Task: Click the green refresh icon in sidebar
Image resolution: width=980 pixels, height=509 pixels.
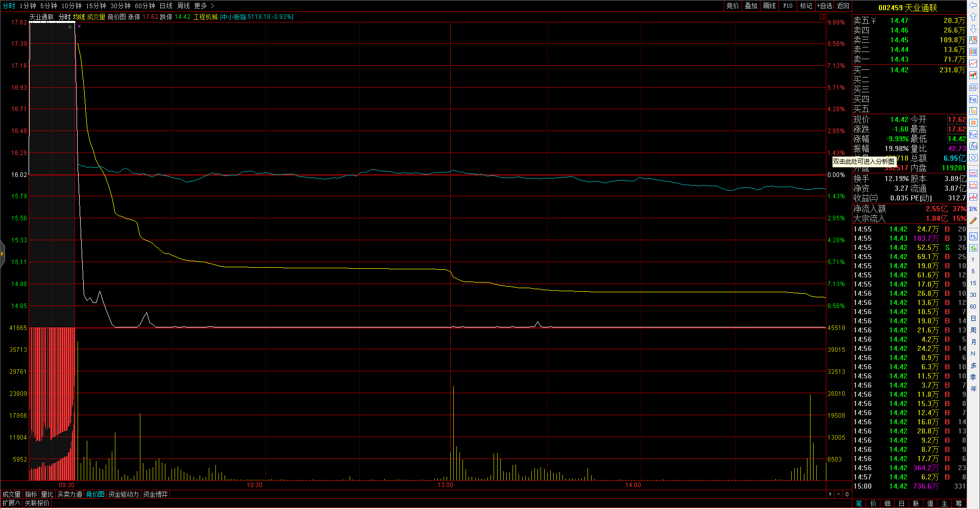Action: [x=973, y=248]
